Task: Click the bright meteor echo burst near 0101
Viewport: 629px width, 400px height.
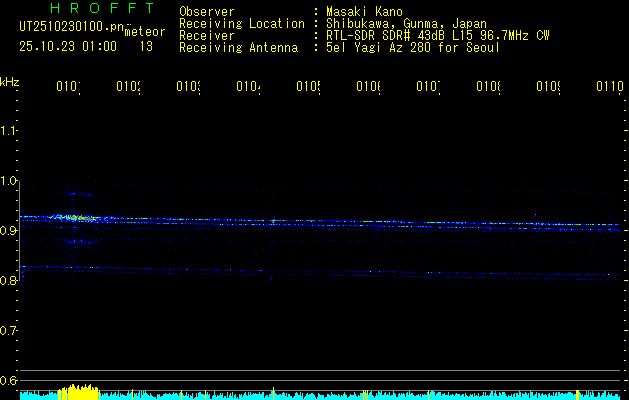Action: pos(78,218)
